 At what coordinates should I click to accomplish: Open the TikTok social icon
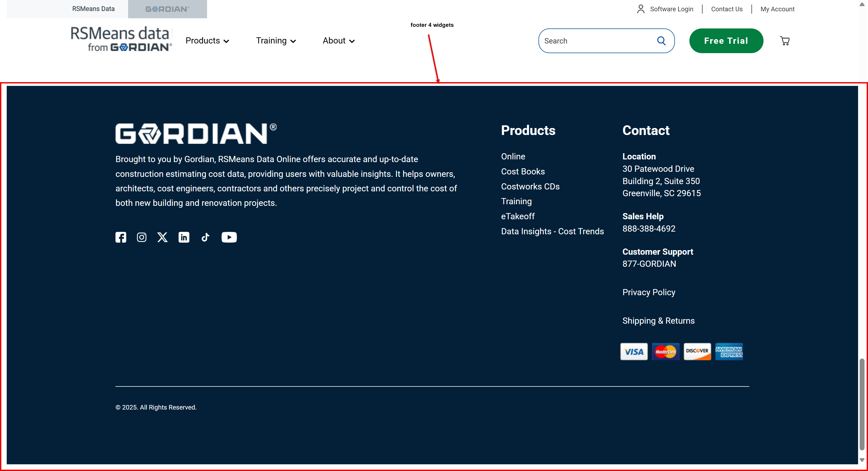point(205,237)
